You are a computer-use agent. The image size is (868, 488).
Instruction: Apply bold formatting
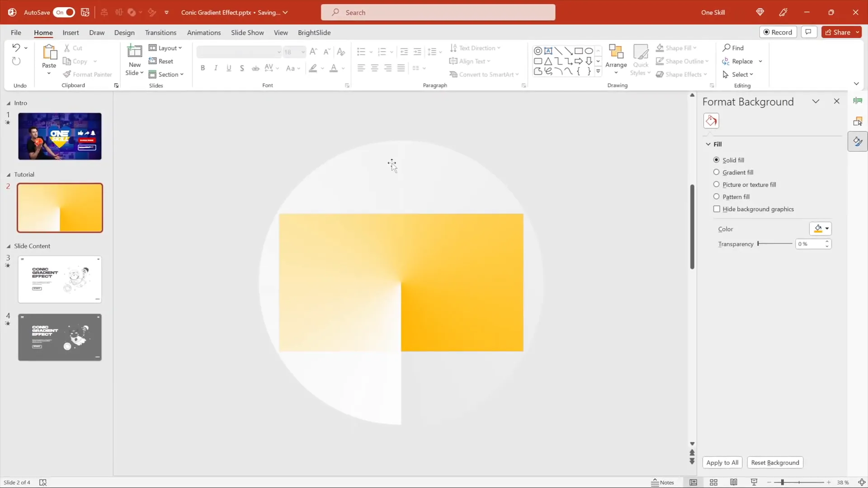click(x=203, y=68)
